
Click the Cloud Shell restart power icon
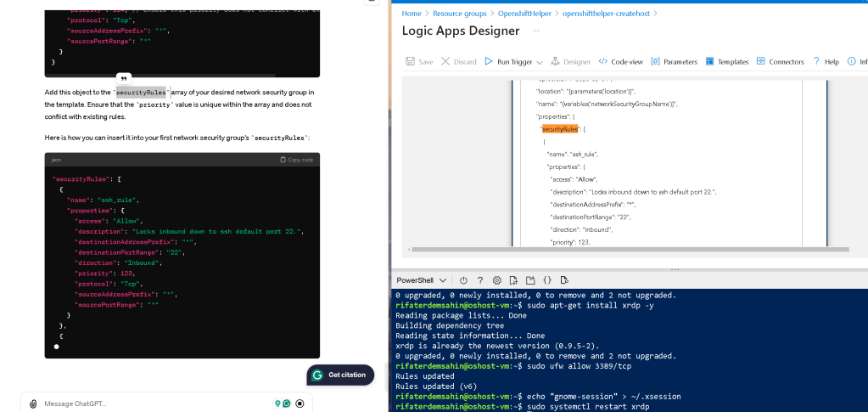(x=464, y=280)
